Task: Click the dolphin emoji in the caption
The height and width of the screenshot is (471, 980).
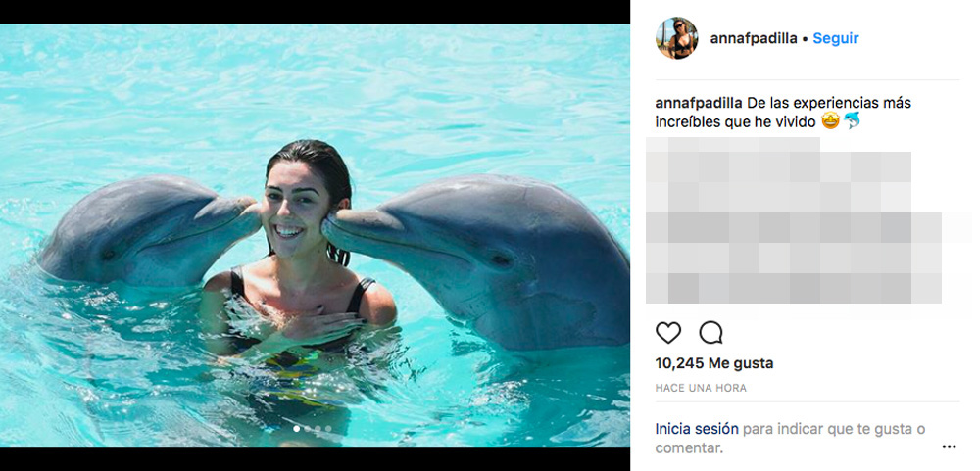Action: pos(853,121)
